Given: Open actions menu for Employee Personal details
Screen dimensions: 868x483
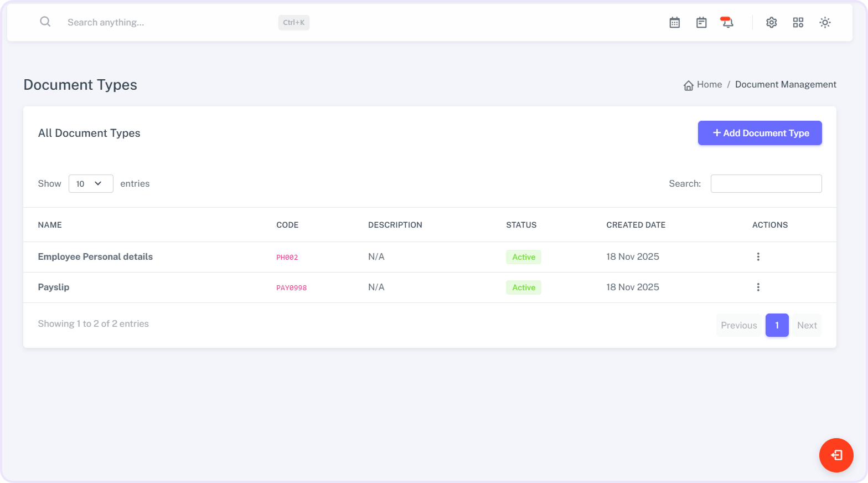Looking at the screenshot, I should point(758,257).
